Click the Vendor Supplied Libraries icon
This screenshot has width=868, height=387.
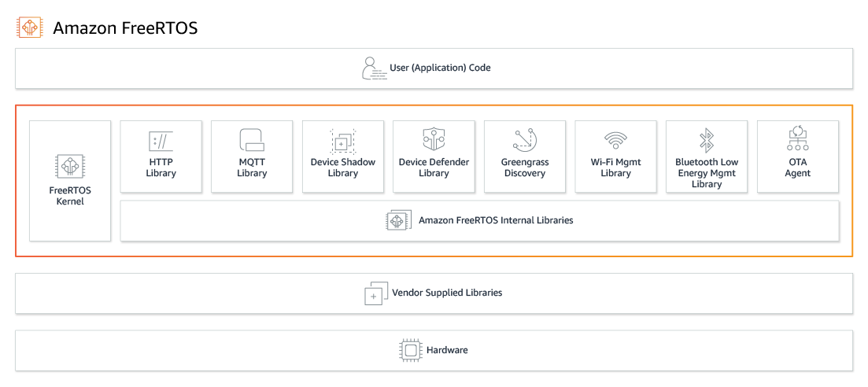pos(376,293)
